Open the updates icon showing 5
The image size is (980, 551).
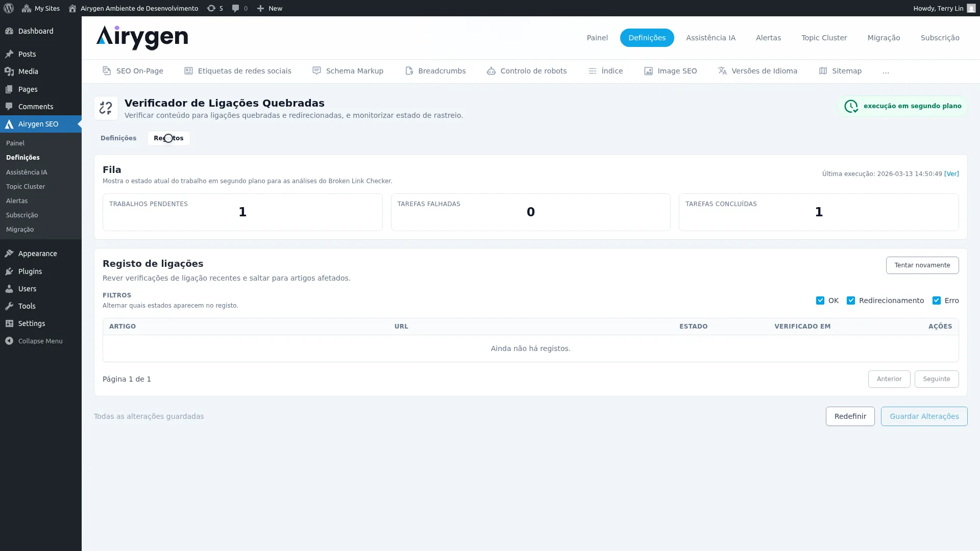[211, 8]
